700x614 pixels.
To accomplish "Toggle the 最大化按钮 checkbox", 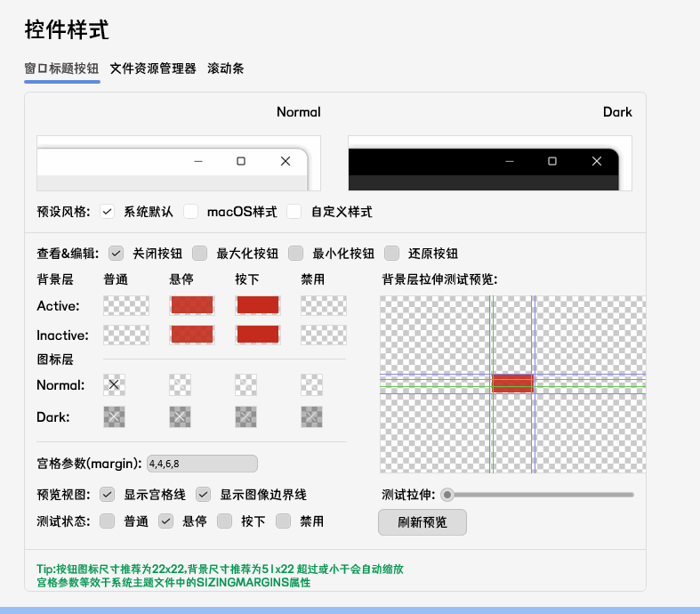I will click(200, 254).
